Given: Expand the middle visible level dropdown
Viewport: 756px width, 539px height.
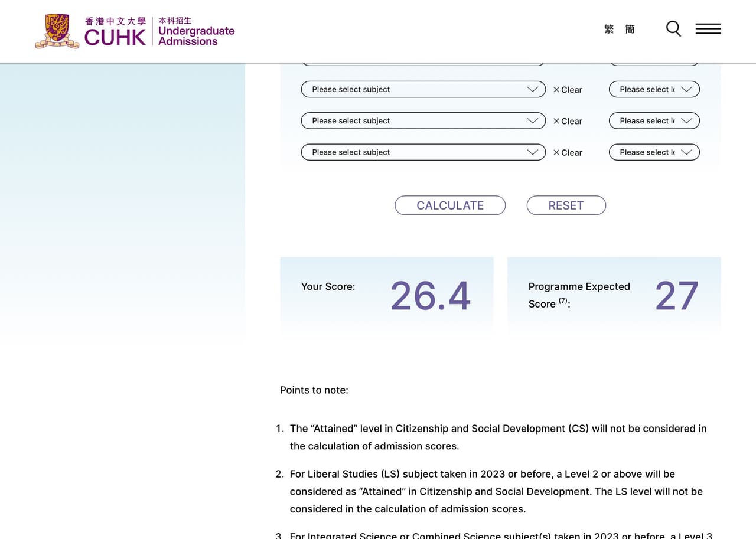Looking at the screenshot, I should coord(654,120).
